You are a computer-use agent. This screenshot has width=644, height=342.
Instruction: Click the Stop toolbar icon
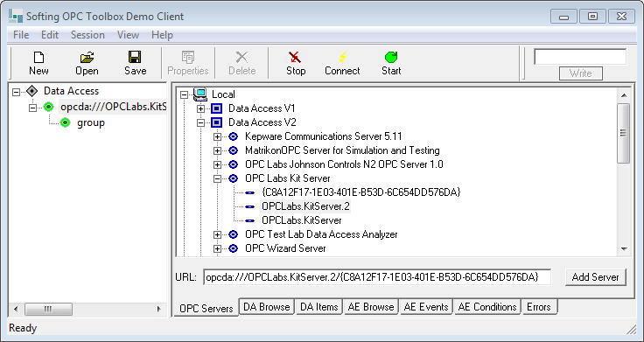click(x=295, y=57)
